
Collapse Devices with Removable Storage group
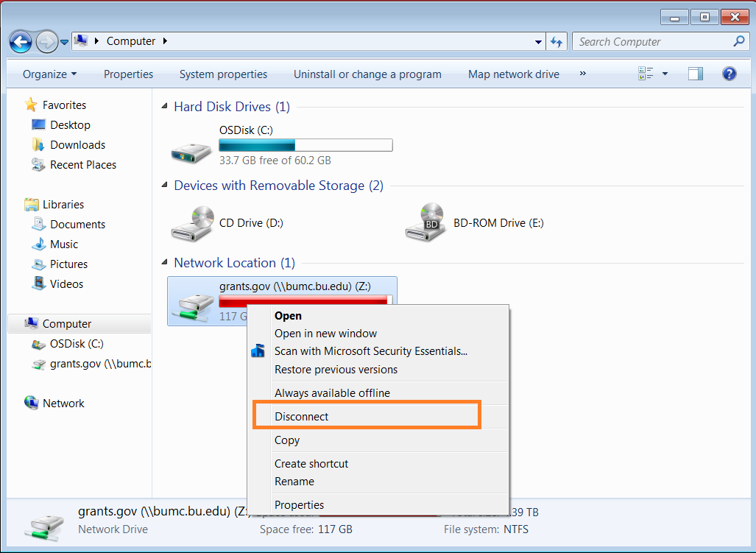click(165, 185)
